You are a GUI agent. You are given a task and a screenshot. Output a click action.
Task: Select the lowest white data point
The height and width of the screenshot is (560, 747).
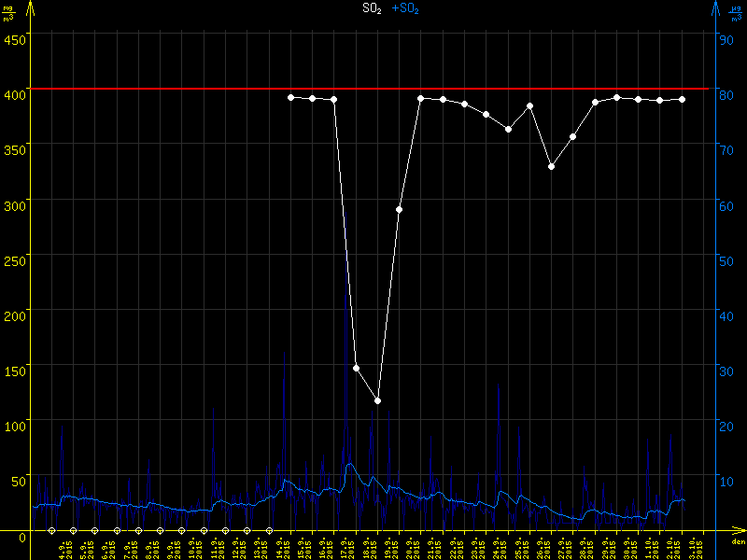[x=377, y=400]
